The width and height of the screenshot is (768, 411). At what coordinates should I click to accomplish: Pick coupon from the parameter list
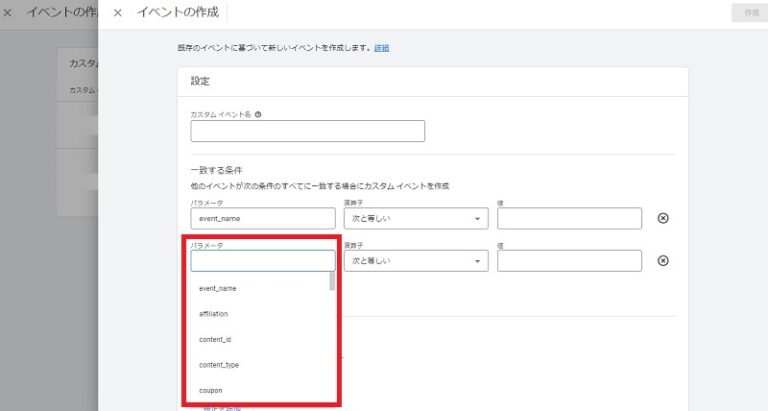[x=210, y=390]
